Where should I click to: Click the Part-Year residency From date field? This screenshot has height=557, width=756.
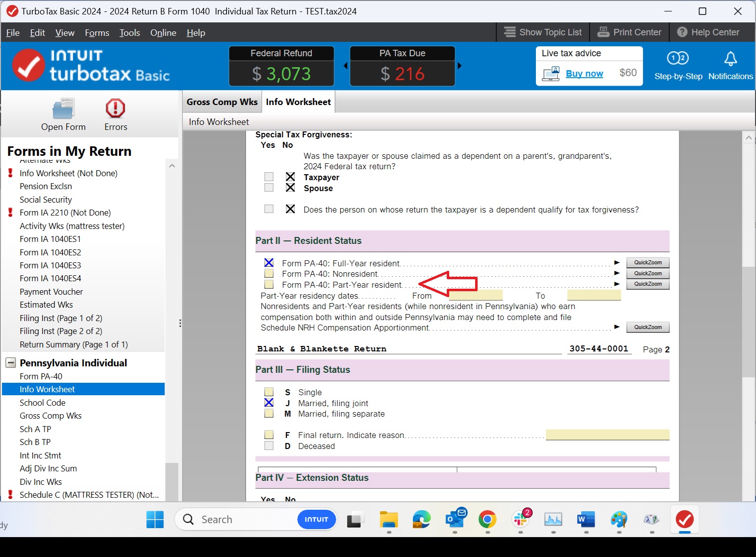(476, 296)
